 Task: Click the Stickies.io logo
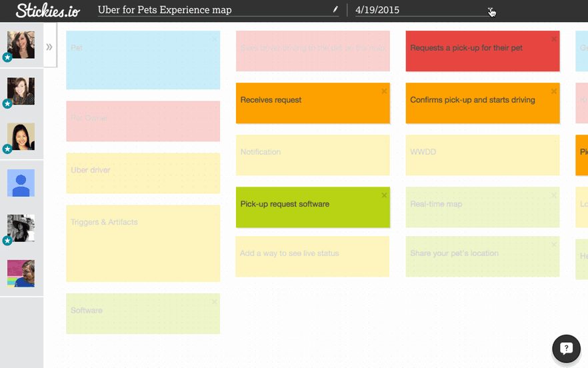[47, 10]
